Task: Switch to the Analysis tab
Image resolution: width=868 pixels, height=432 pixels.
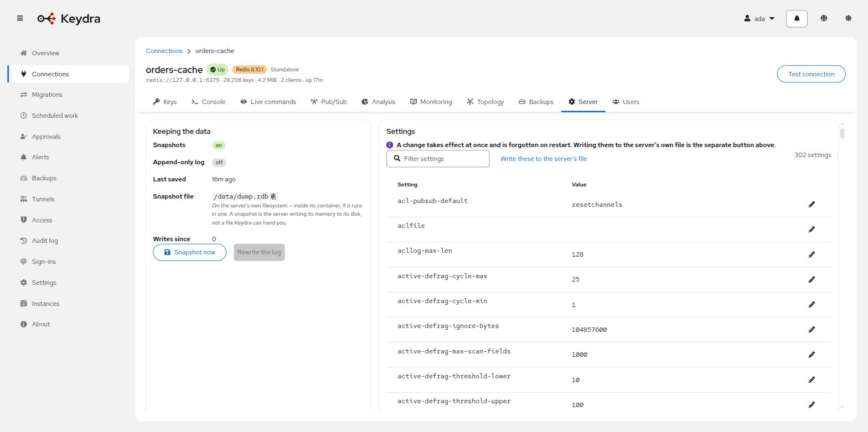Action: [x=378, y=102]
